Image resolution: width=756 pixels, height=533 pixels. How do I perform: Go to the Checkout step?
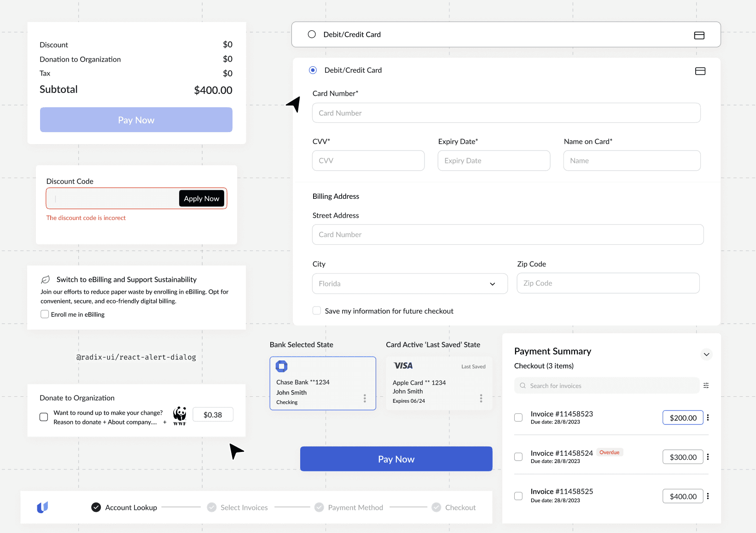[454, 507]
